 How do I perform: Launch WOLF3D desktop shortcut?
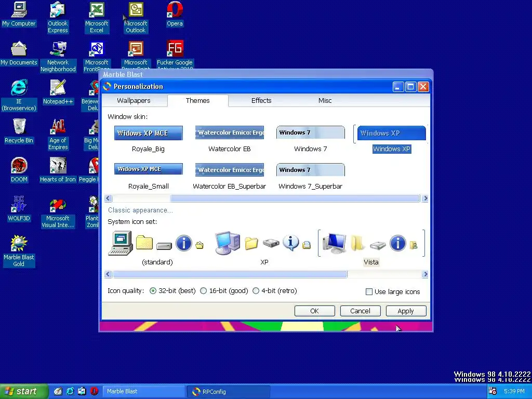19,209
